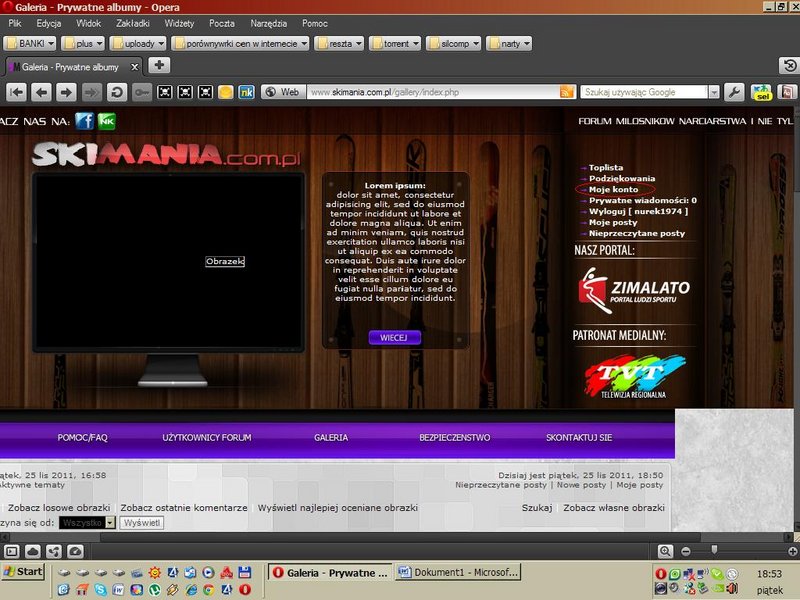
Task: Click the address bar URL field
Action: pos(434,92)
